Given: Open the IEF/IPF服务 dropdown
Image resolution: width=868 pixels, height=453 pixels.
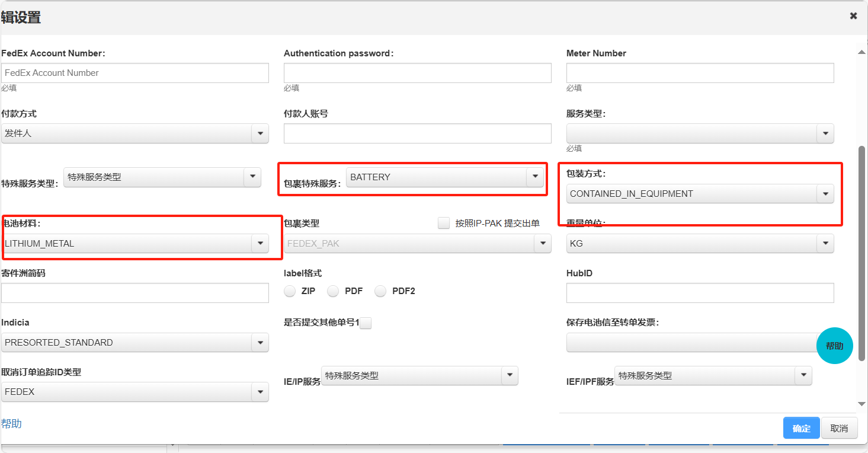Looking at the screenshot, I should [713, 375].
